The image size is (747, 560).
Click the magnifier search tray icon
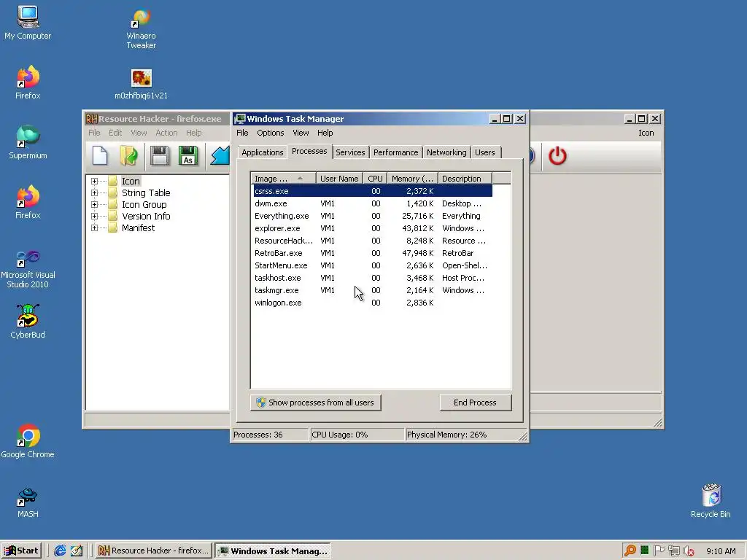630,551
